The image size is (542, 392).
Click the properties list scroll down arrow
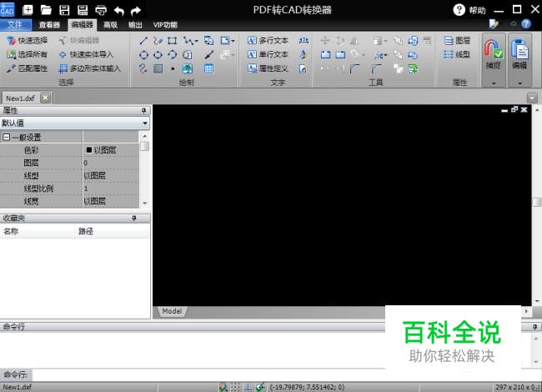point(145,204)
